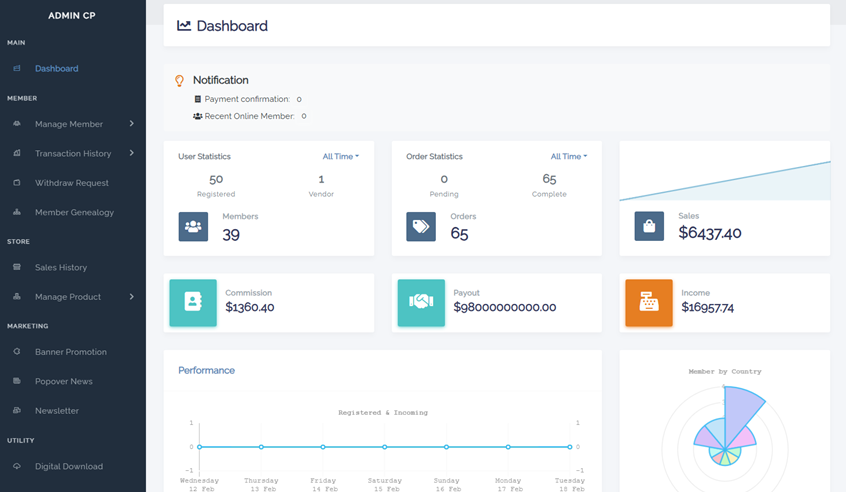
Task: Open Order Statistics All Time dropdown
Action: click(568, 157)
